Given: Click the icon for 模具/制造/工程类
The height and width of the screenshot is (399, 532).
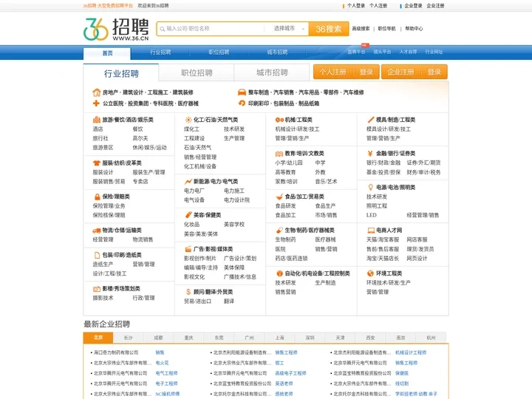Looking at the screenshot, I should coord(370,120).
